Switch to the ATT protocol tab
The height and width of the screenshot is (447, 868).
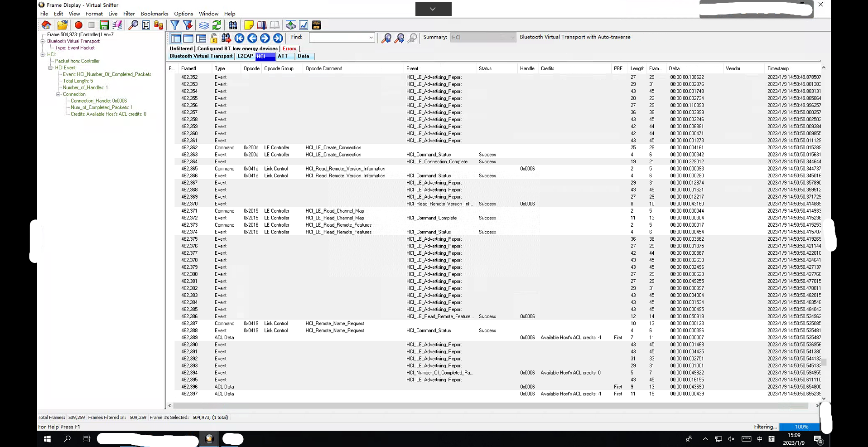[283, 56]
